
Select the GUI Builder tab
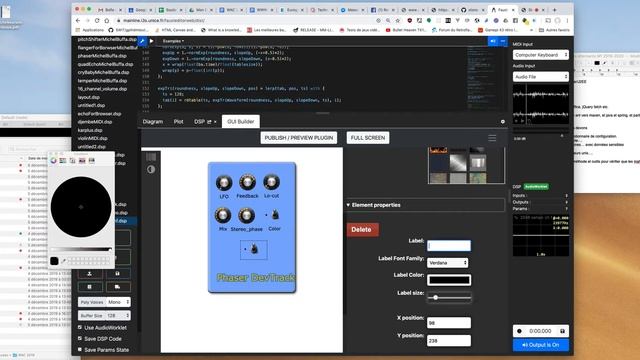pos(240,122)
